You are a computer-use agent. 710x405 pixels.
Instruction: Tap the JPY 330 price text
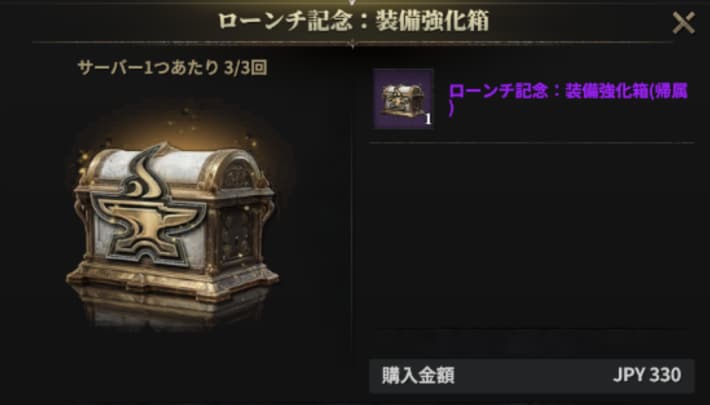647,375
